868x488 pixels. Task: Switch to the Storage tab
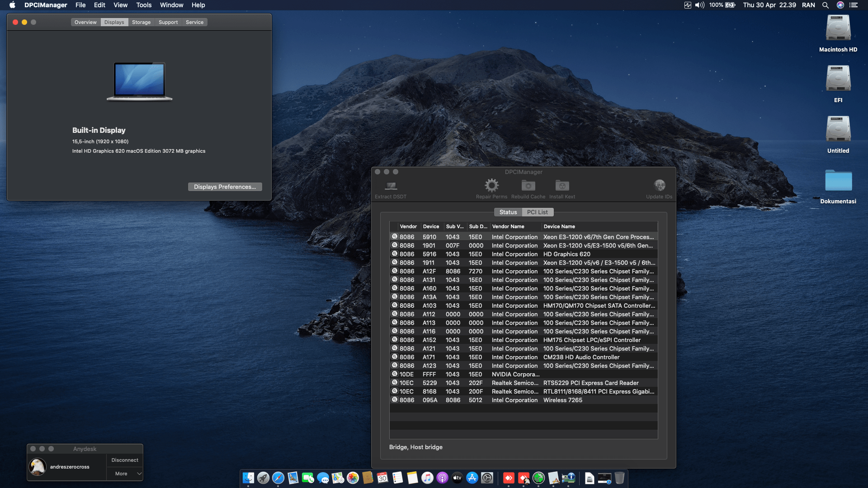point(141,22)
